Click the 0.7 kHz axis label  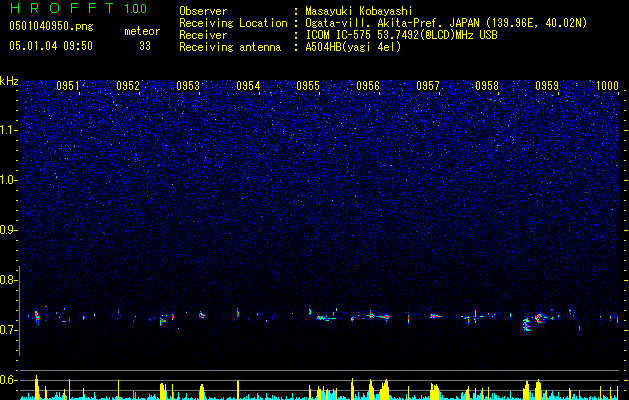click(9, 330)
